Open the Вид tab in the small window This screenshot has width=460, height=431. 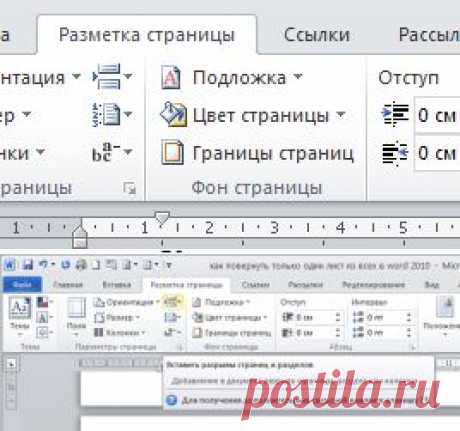click(x=431, y=285)
